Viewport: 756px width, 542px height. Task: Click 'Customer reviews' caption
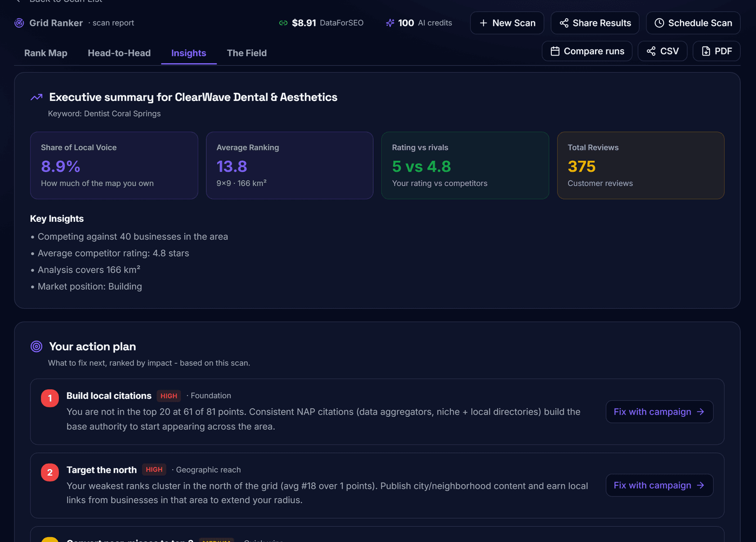[600, 183]
